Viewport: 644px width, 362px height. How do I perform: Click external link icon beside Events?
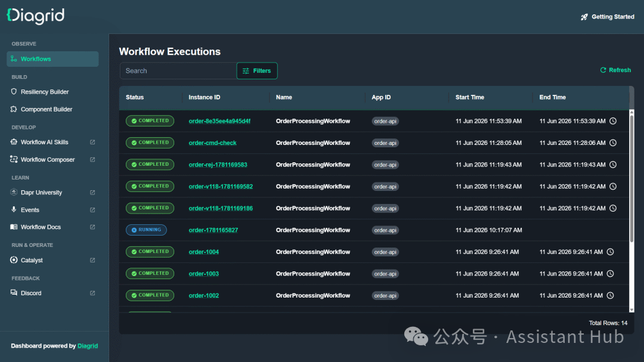[x=92, y=210]
